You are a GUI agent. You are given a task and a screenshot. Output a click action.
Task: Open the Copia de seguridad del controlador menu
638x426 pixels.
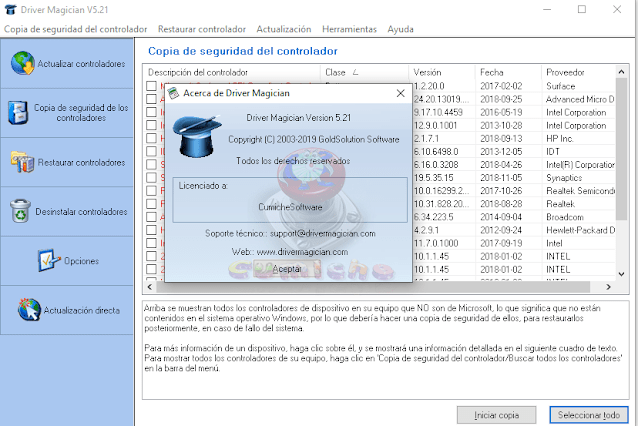click(76, 29)
